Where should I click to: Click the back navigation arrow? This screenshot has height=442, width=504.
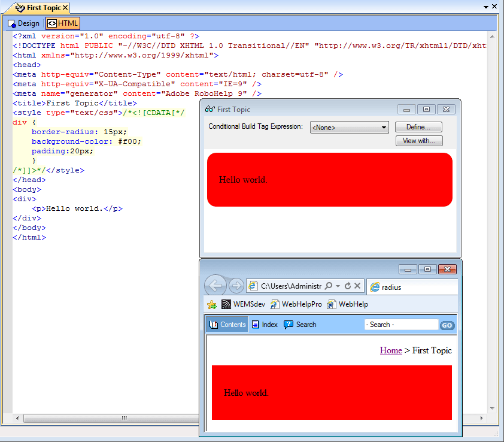pos(215,285)
